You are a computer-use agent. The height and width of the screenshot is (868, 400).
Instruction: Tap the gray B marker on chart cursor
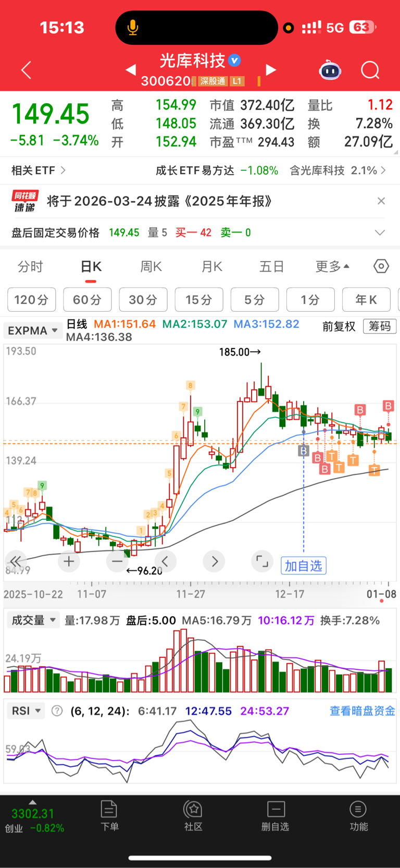[304, 450]
